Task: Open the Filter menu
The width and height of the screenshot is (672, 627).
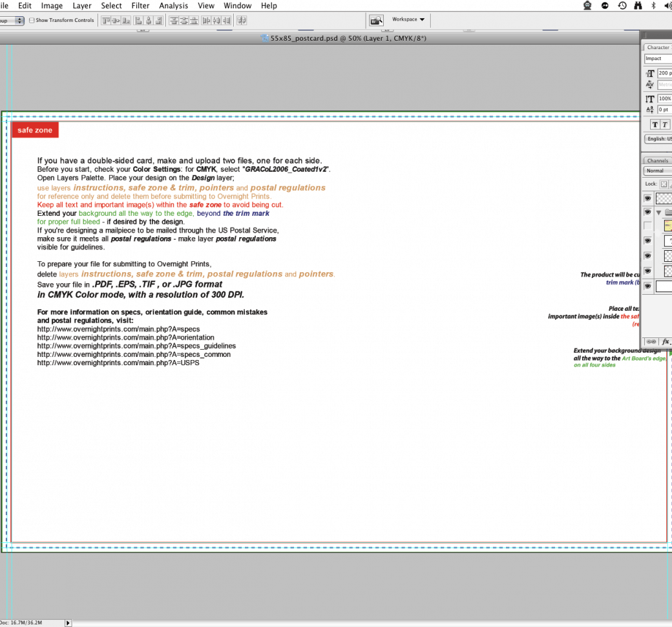Action: click(x=140, y=5)
